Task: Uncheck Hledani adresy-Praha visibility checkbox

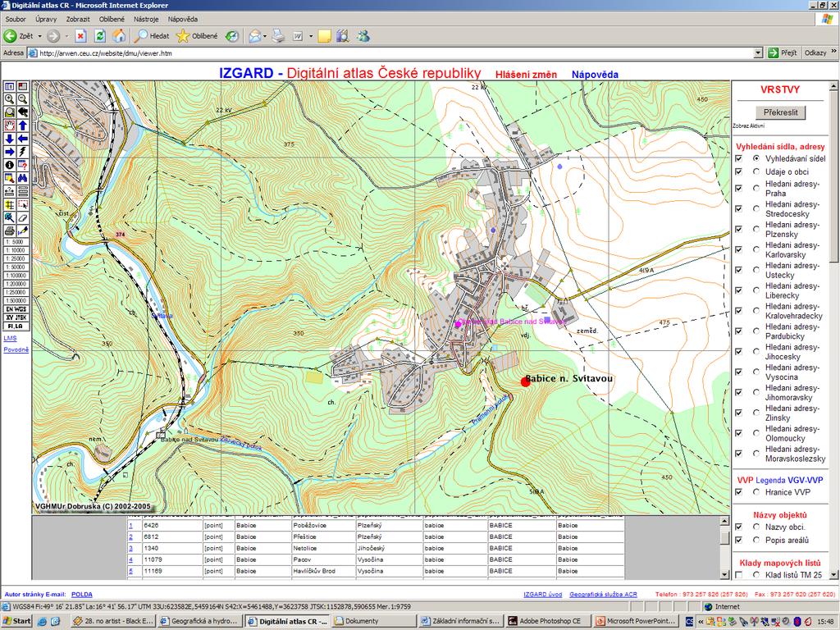Action: [x=739, y=188]
